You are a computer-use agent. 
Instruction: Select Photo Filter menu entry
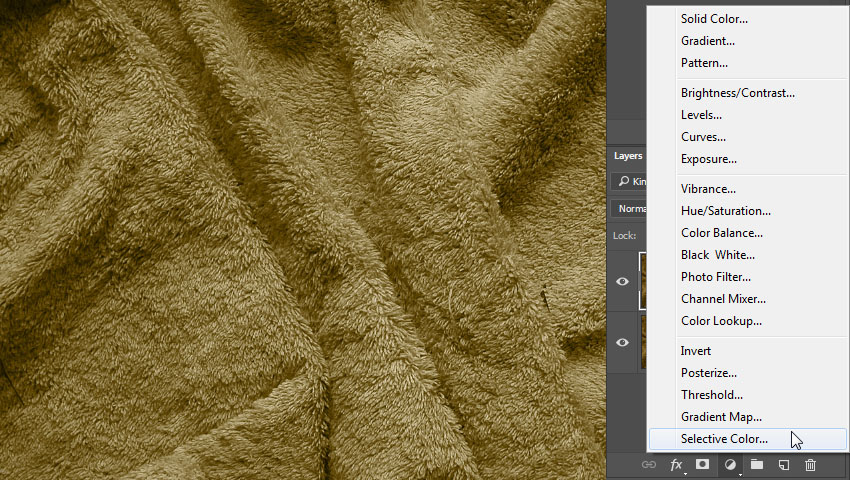[715, 277]
